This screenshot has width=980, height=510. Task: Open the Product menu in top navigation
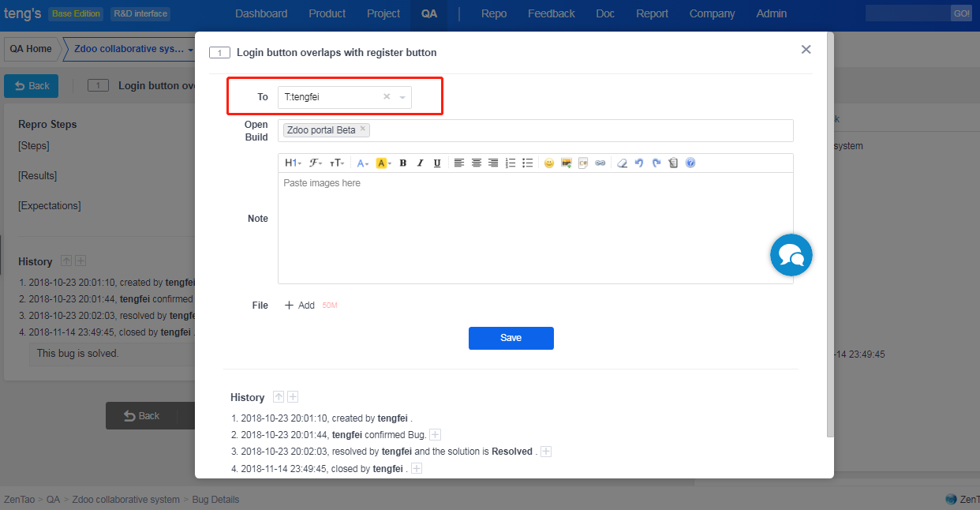(327, 13)
